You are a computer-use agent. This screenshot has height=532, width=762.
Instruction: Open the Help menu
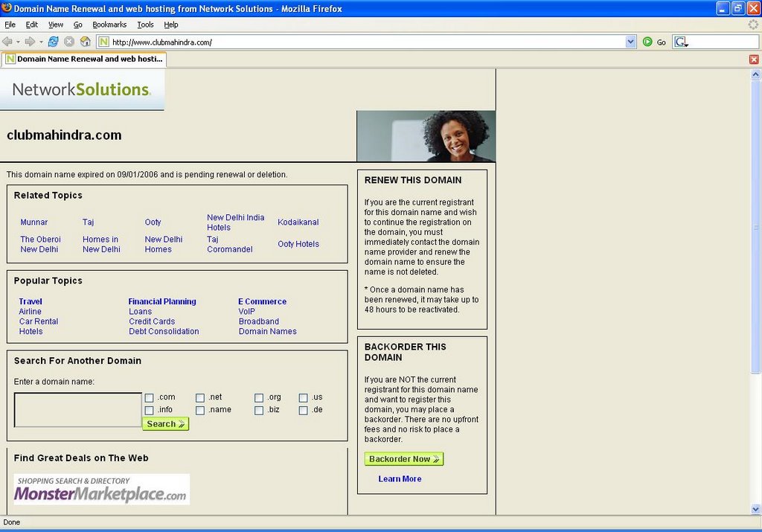(x=171, y=25)
